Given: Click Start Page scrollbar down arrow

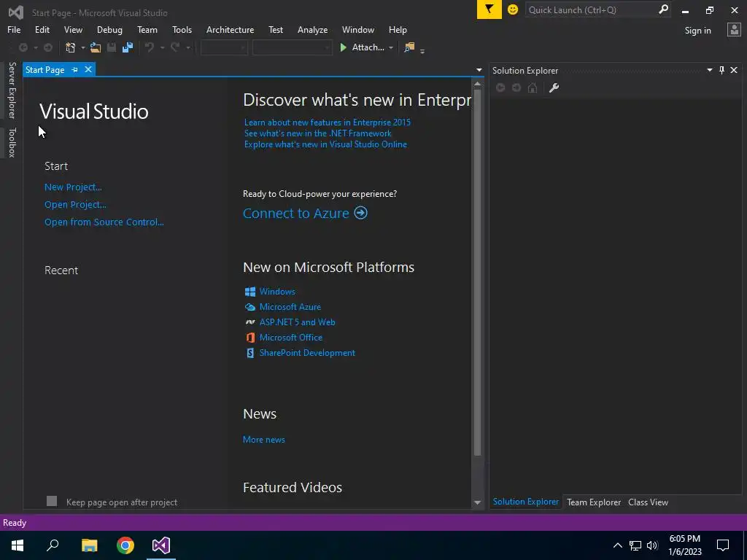Looking at the screenshot, I should click(477, 502).
